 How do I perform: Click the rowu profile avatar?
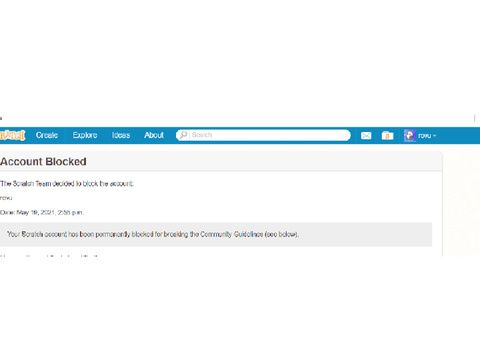tap(410, 136)
